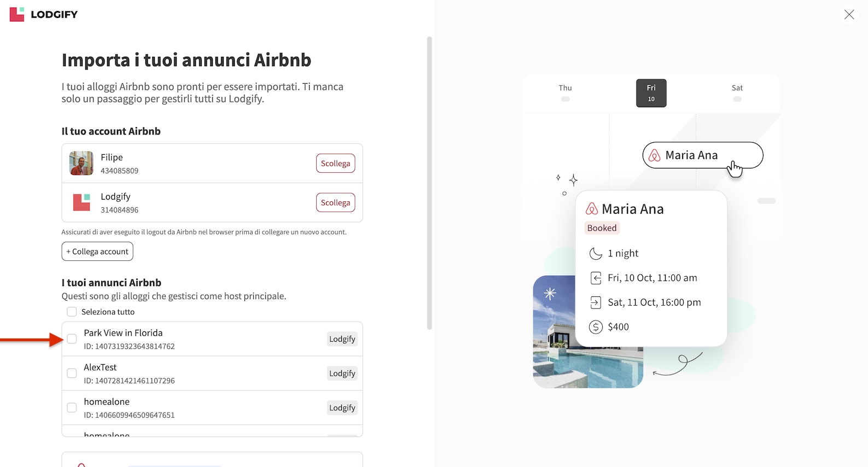868x467 pixels.
Task: Click the Maria Ana booking pill
Action: 702,155
